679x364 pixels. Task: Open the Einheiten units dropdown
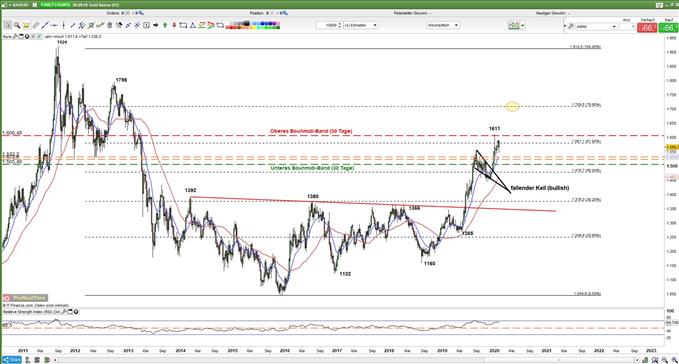361,25
